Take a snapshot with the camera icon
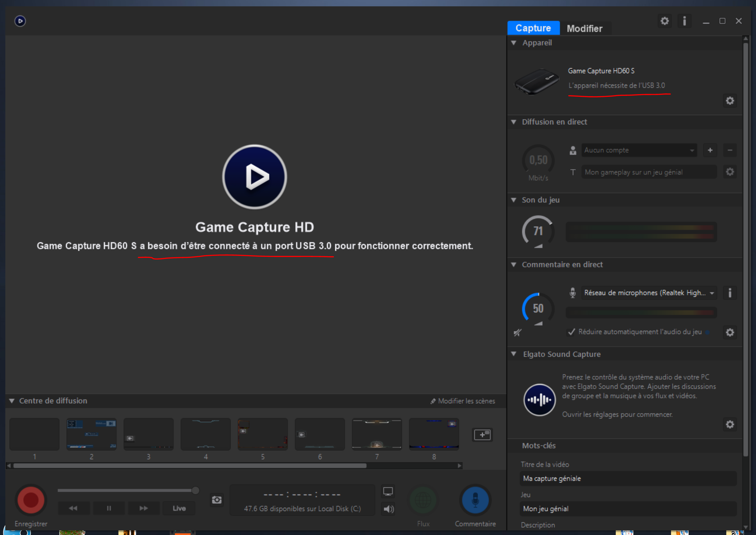Viewport: 756px width, 535px height. tap(217, 500)
